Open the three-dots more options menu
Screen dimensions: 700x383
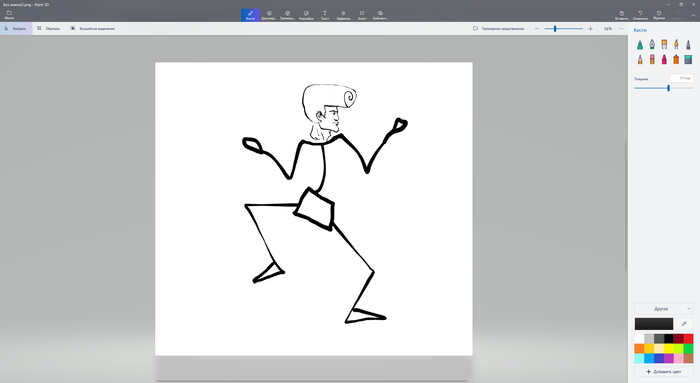tap(621, 29)
